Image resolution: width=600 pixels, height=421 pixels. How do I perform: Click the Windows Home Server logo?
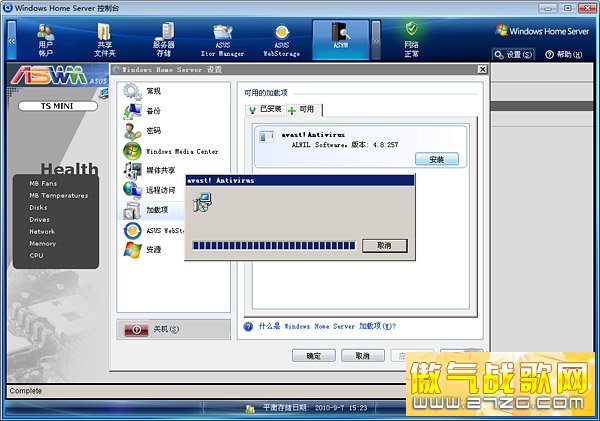(542, 31)
